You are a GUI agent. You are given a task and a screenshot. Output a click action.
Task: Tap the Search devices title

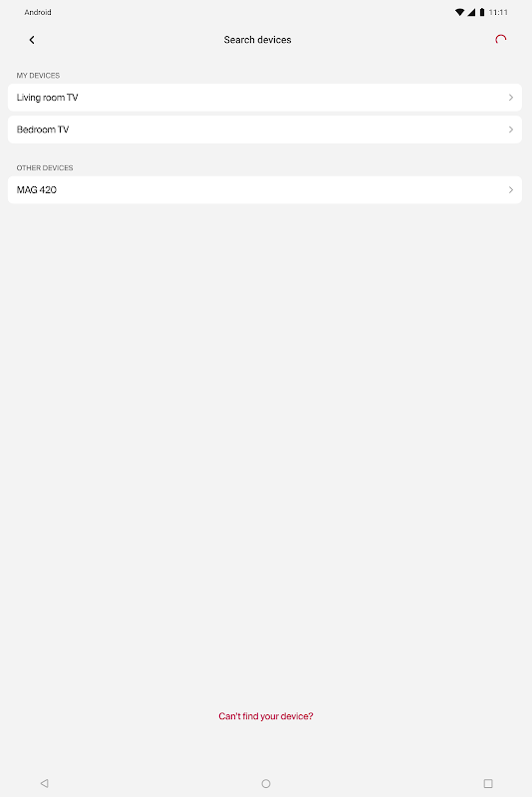pyautogui.click(x=258, y=40)
